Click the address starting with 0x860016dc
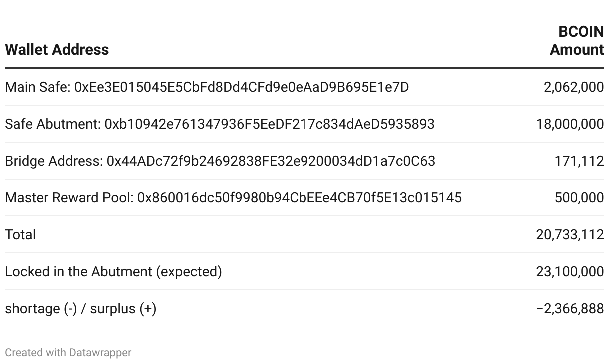 300,198
